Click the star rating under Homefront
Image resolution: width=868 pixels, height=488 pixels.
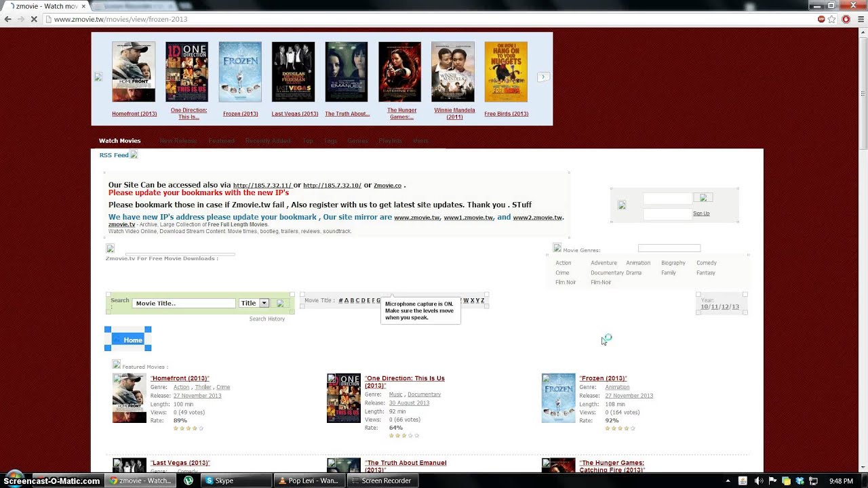[x=189, y=428]
